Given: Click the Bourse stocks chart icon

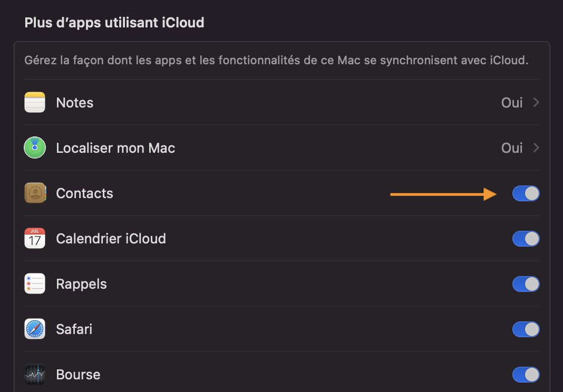Looking at the screenshot, I should tap(35, 374).
